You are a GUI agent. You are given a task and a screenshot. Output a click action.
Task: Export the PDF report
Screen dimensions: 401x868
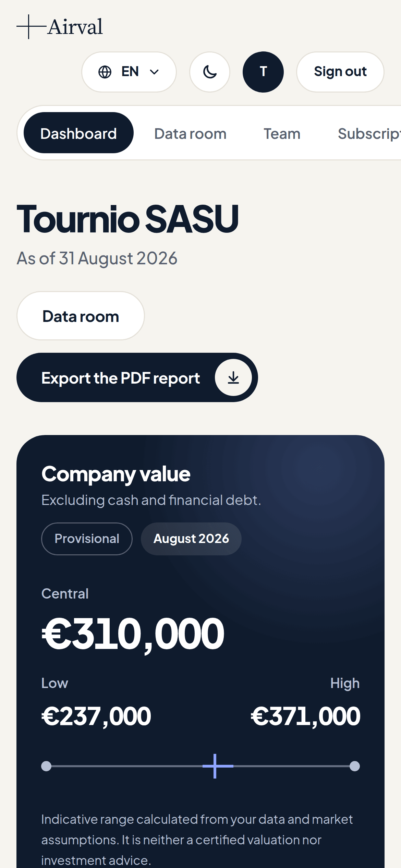point(137,377)
